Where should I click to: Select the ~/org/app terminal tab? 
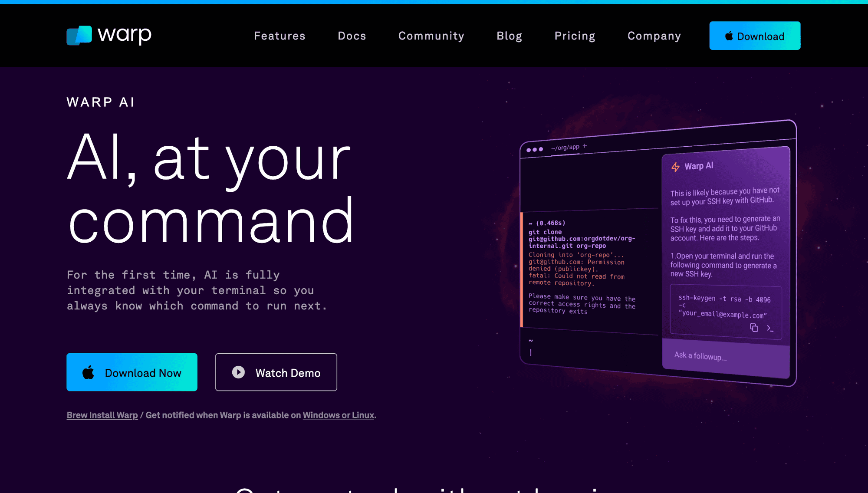[565, 148]
